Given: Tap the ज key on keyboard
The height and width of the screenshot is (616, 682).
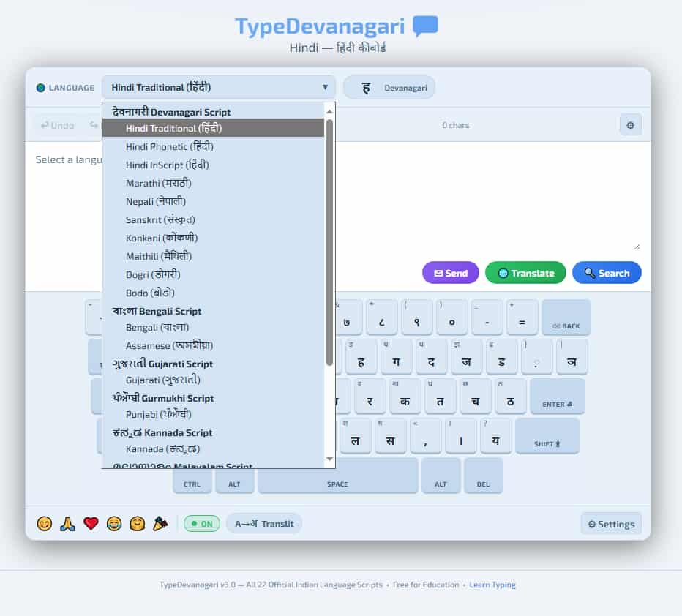Looking at the screenshot, I should click(467, 357).
